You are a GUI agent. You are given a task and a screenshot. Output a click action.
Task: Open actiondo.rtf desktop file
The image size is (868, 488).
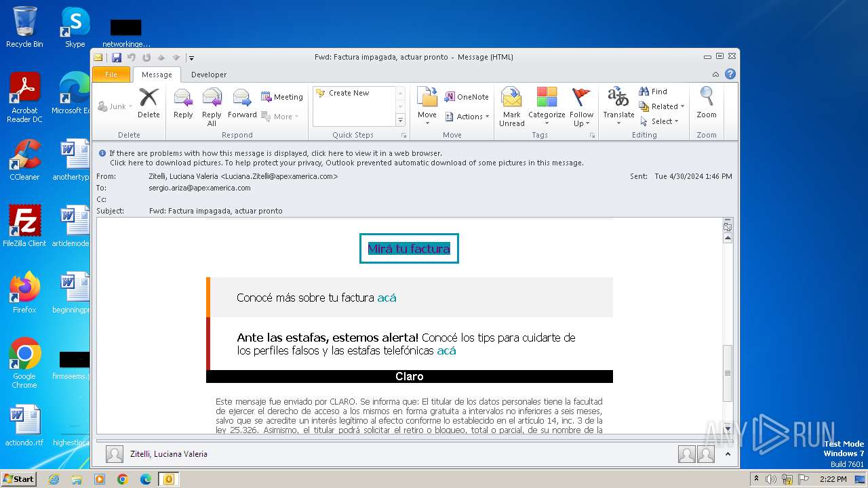pyautogui.click(x=24, y=426)
